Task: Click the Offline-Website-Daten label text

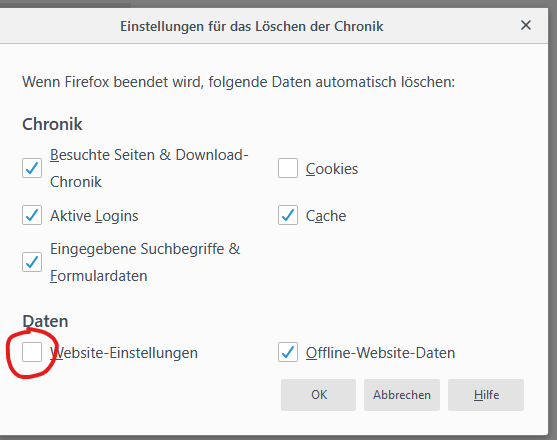Action: (380, 353)
